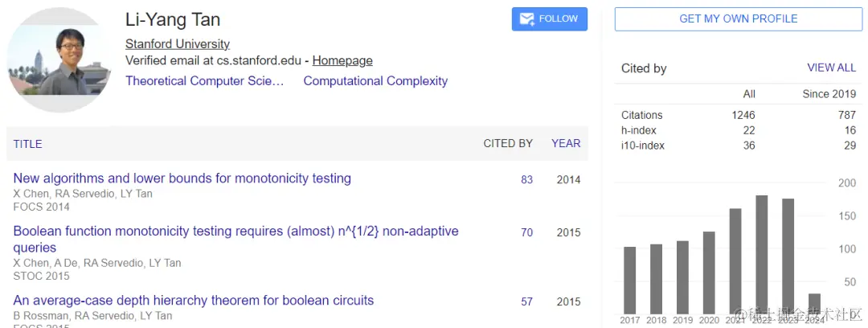
Task: Open the monotonicity testing algorithms paper
Action: 182,178
